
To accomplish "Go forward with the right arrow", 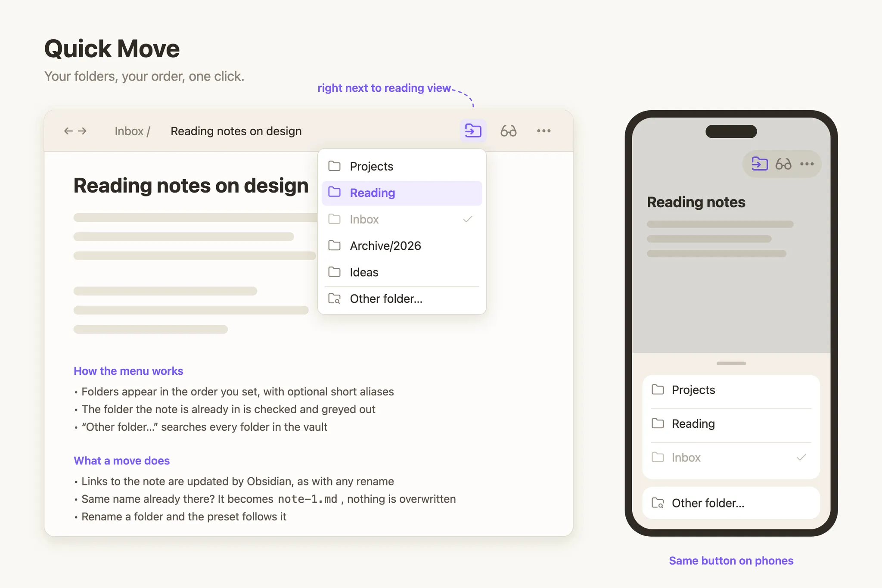I will (x=82, y=131).
